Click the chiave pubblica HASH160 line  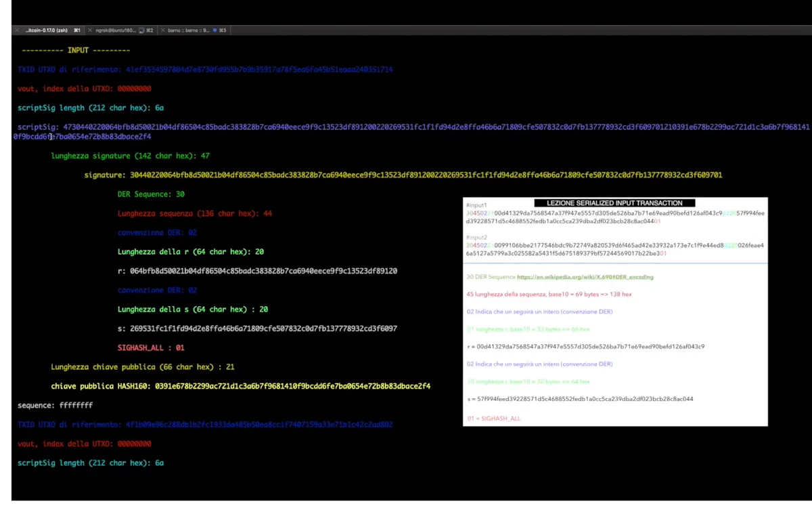click(240, 386)
